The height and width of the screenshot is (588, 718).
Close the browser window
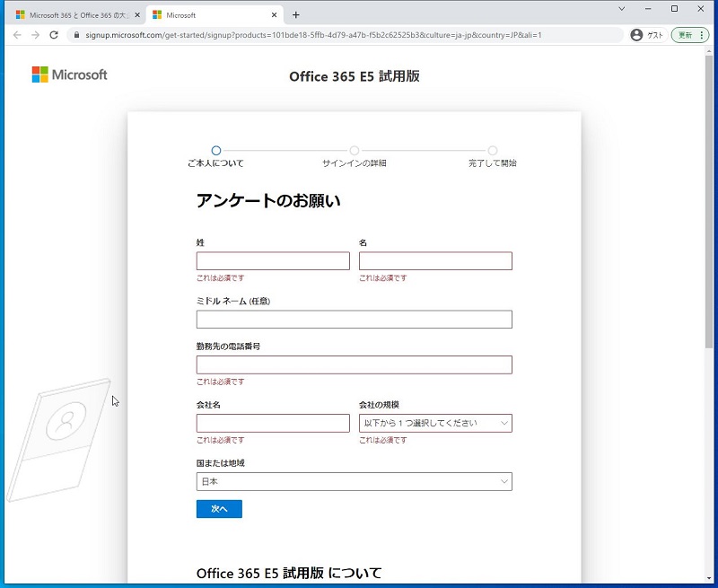click(x=701, y=9)
